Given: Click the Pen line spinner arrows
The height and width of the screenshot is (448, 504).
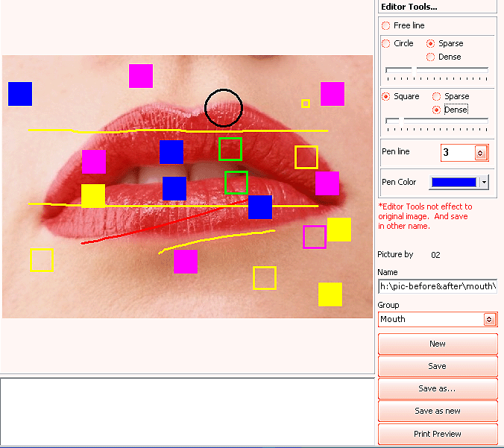Looking at the screenshot, I should (x=481, y=153).
